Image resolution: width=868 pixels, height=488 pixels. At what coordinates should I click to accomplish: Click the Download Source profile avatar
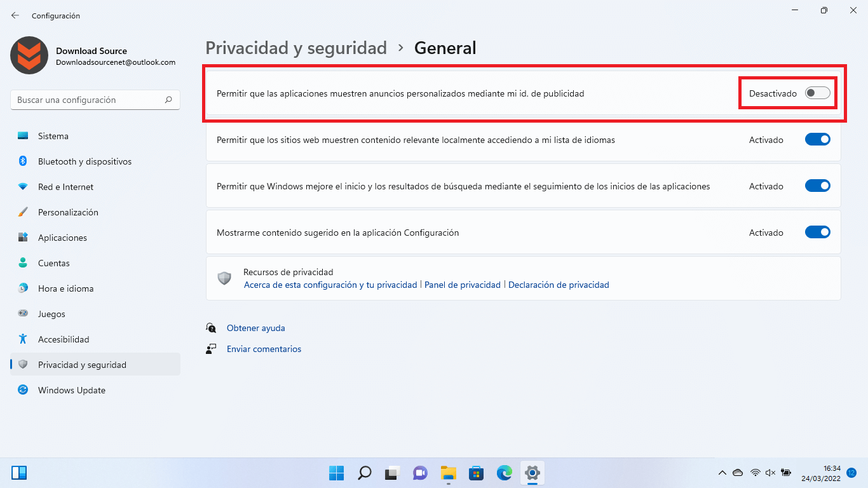pyautogui.click(x=29, y=55)
